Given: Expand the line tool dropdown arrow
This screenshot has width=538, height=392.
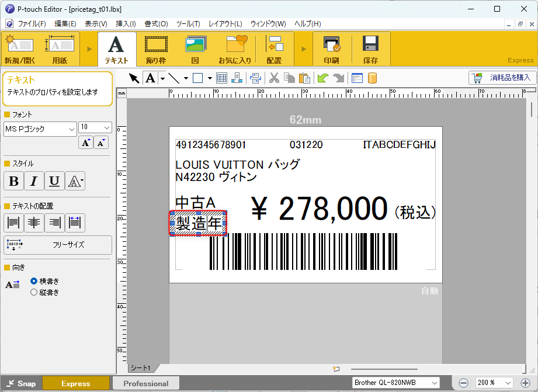Looking at the screenshot, I should pos(186,78).
